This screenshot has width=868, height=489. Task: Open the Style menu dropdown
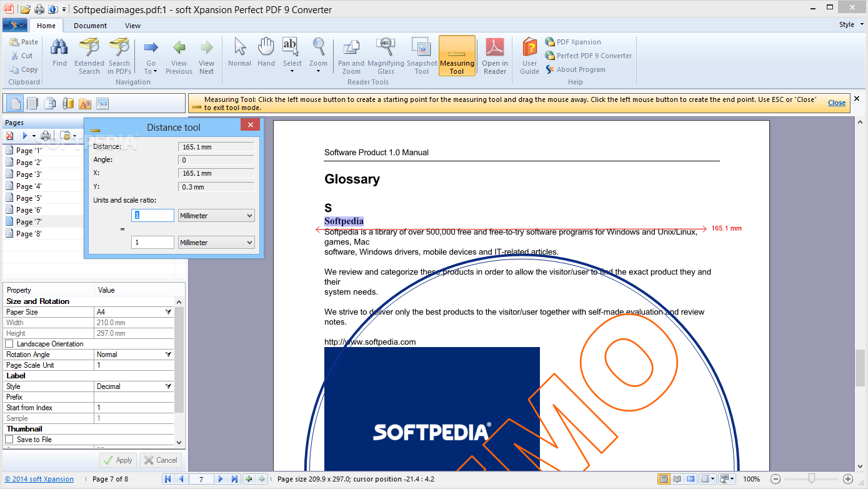(x=850, y=25)
